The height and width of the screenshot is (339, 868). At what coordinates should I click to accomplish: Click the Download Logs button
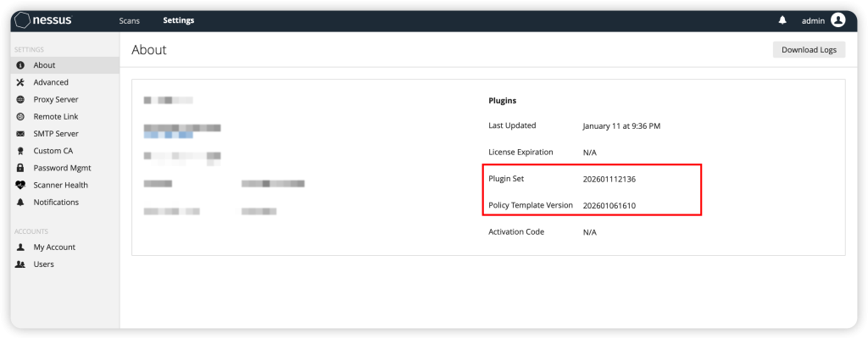pos(809,50)
